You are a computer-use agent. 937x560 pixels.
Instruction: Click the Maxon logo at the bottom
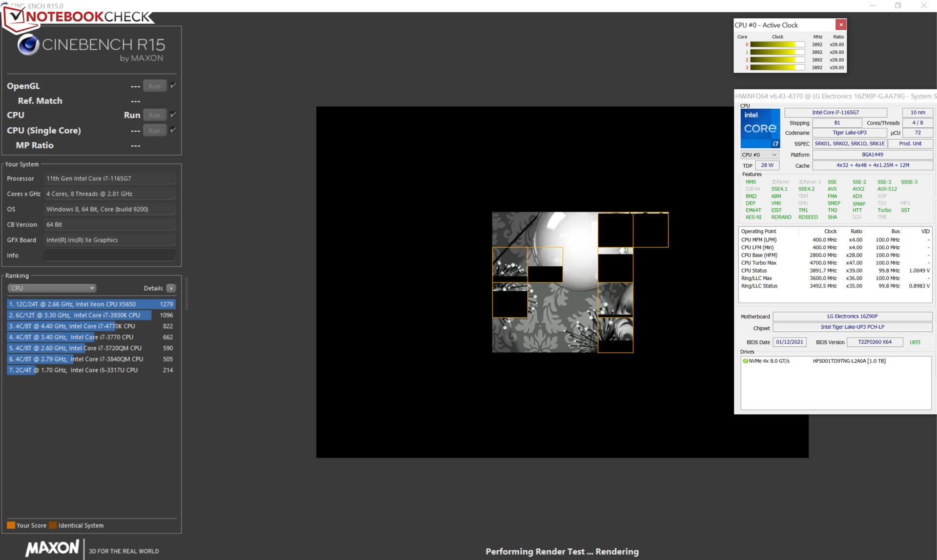[52, 548]
